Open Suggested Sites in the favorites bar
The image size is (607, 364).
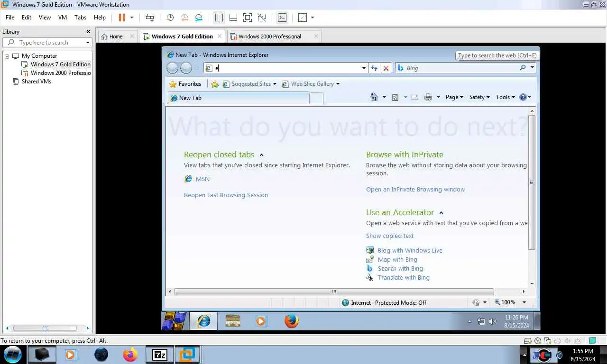pos(249,84)
